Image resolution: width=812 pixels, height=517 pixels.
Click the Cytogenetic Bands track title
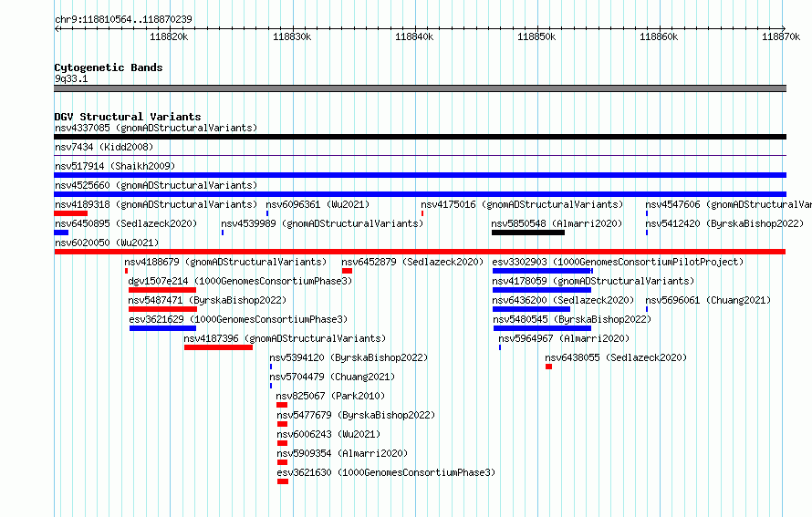click(109, 67)
